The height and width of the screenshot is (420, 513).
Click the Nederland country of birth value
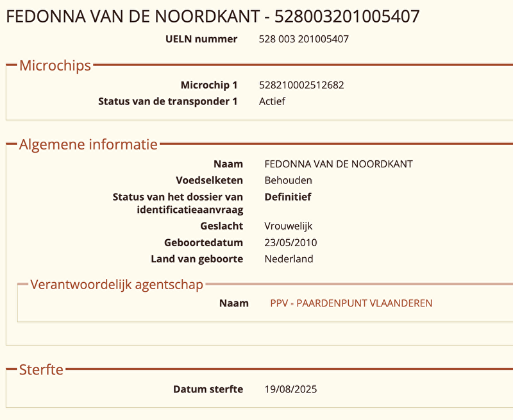(289, 260)
